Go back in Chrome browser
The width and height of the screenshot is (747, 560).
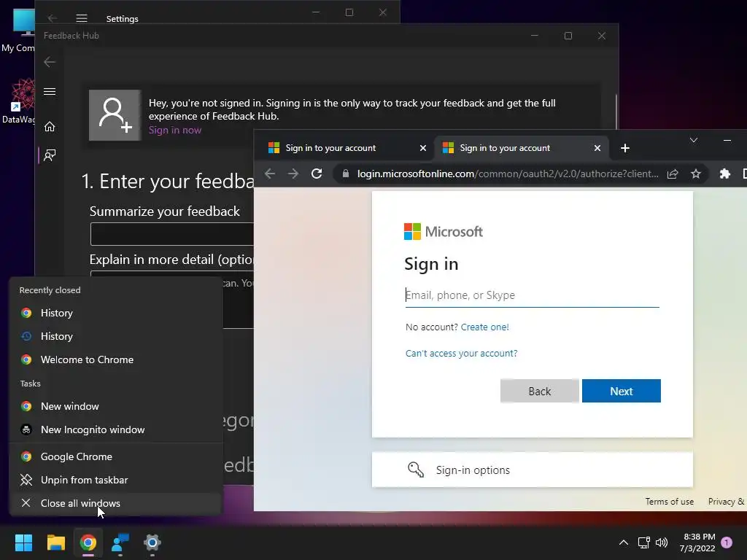(270, 174)
